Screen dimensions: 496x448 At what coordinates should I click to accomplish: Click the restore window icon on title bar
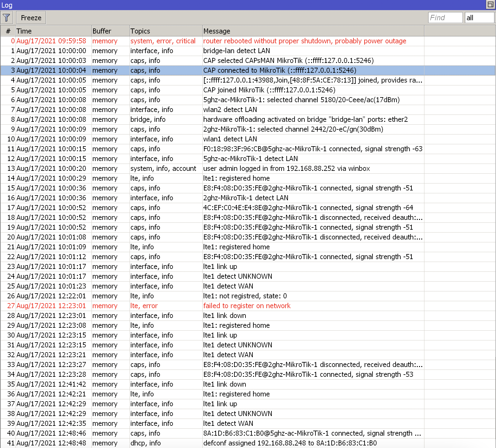pos(490,5)
